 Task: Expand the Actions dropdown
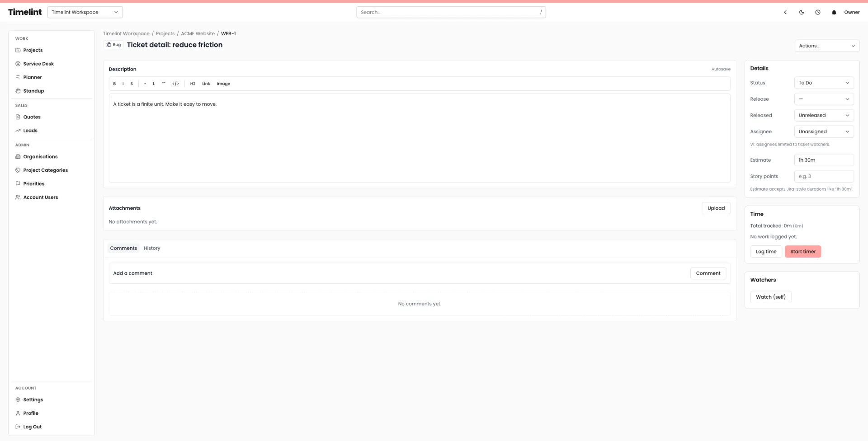coord(826,46)
